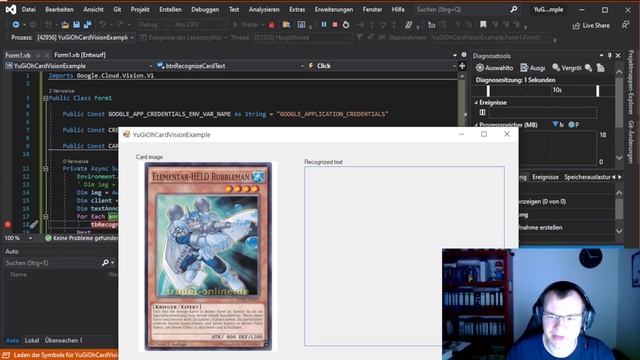This screenshot has height=360, width=640.
Task: Click the Diagnosetools vertical scrollbar down arrow
Action: coord(619,158)
